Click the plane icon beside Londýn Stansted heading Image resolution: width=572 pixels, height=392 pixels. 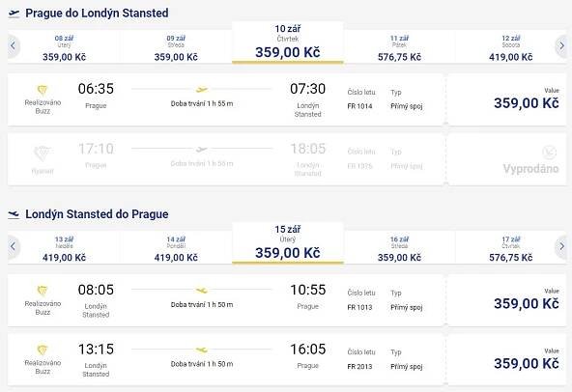click(14, 214)
